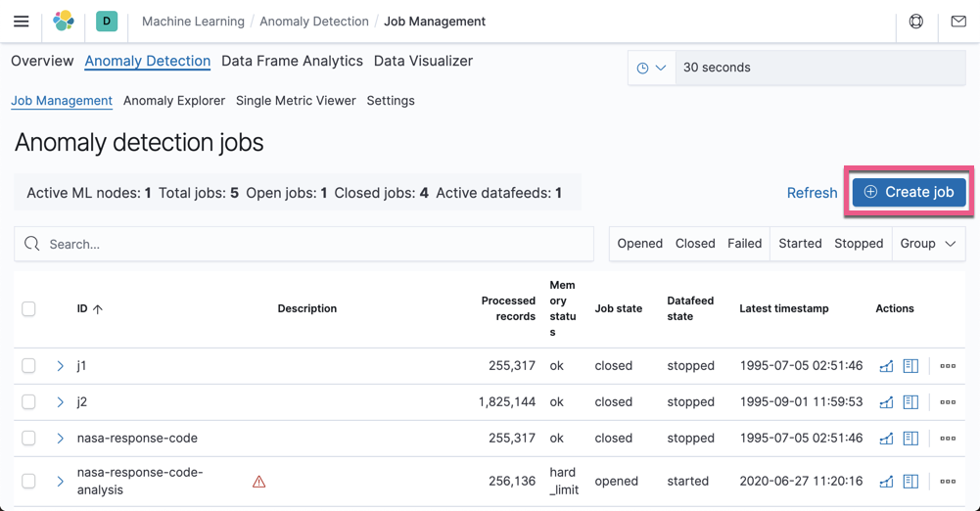Open the help menu icon
The image size is (980, 511).
pyautogui.click(x=916, y=22)
